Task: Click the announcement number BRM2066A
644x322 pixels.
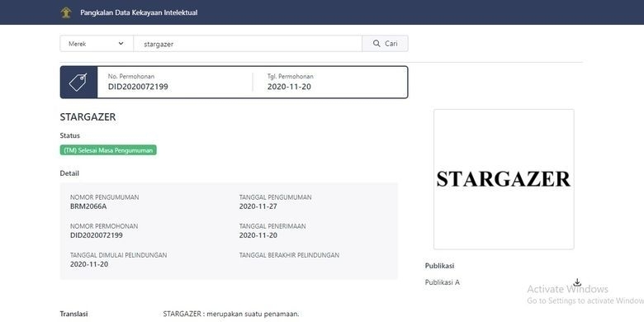Action: pyautogui.click(x=88, y=206)
